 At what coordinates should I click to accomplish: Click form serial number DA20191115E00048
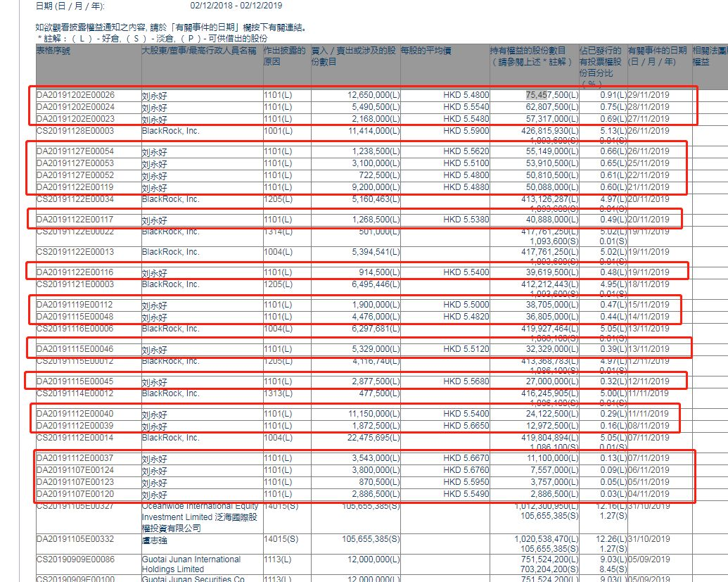tap(75, 317)
